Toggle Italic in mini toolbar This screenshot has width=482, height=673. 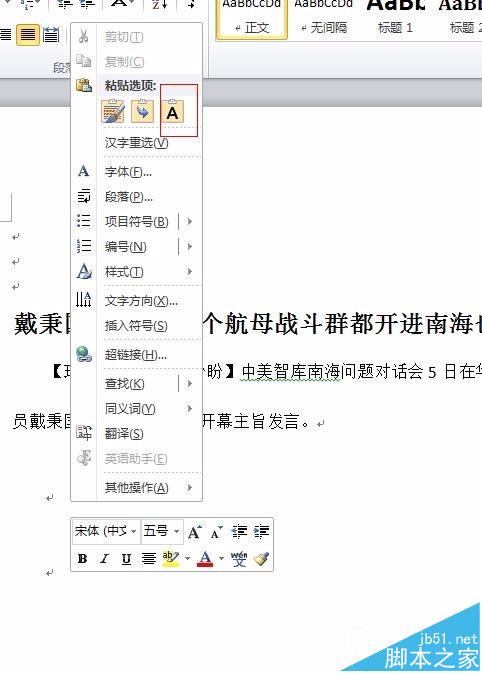coord(104,558)
